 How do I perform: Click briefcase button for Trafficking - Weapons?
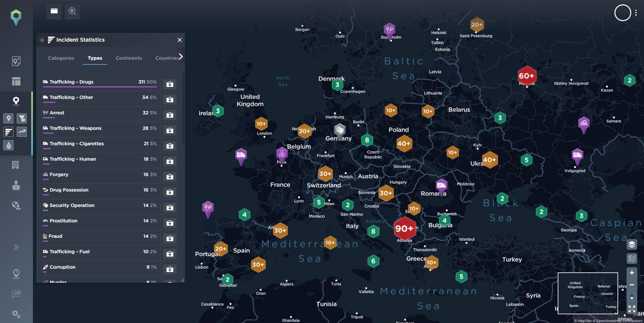[170, 130]
